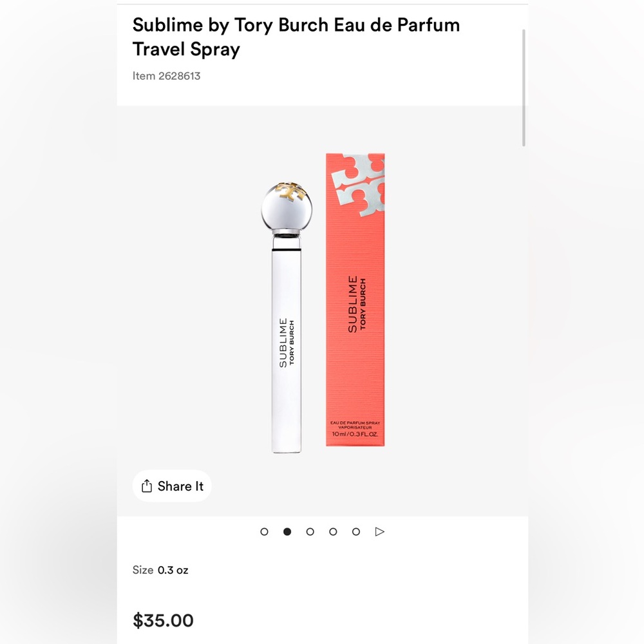The image size is (644, 644).
Task: Click the $35.00 price
Action: pos(163,621)
